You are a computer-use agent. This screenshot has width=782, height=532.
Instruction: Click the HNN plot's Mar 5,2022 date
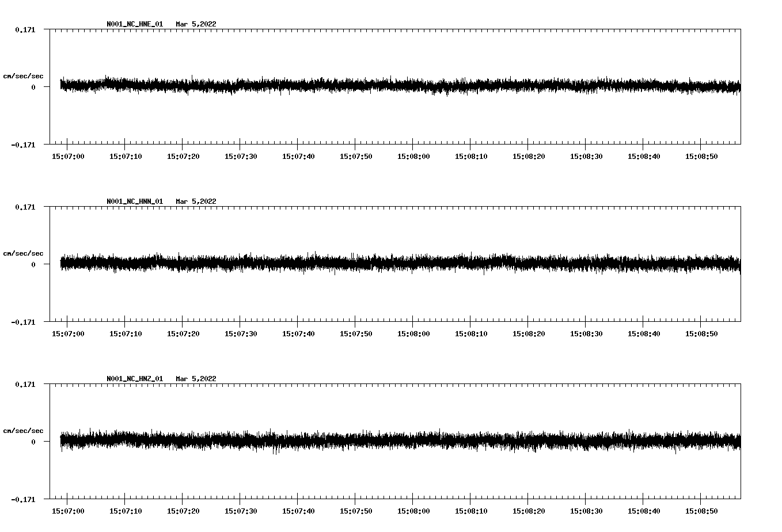196,202
